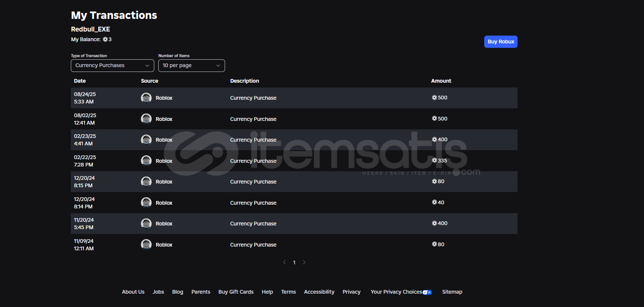Open the Sitemap footer link

coord(452,292)
